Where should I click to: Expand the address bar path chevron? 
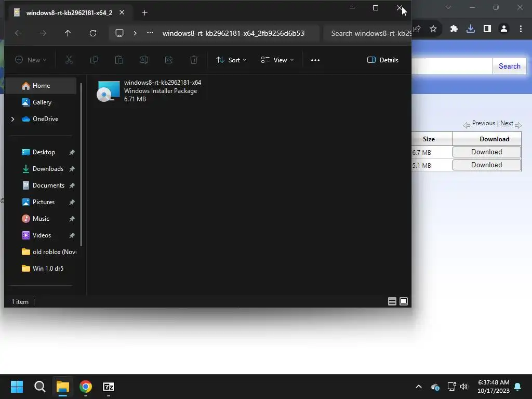pos(135,33)
